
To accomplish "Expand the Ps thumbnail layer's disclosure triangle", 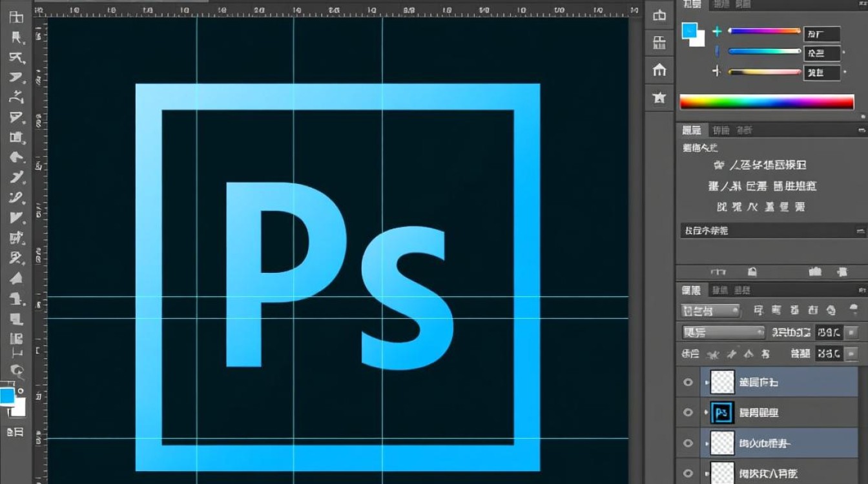I will (706, 412).
